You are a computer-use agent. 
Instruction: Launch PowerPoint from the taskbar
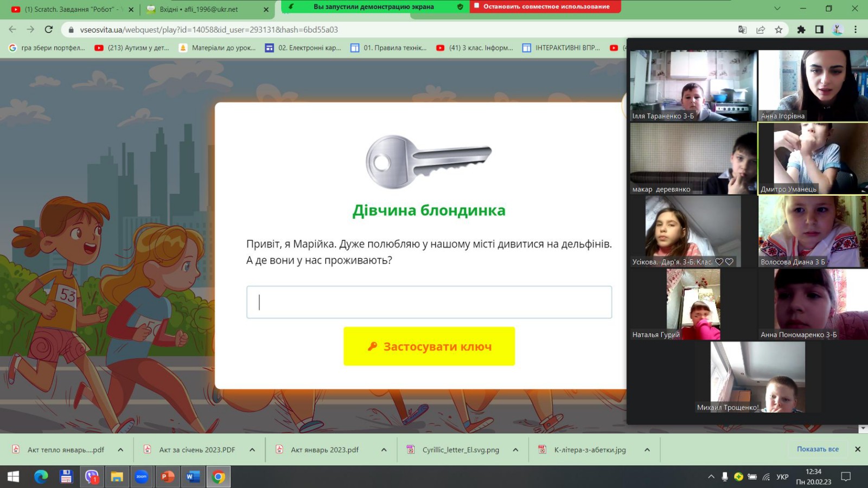[168, 477]
